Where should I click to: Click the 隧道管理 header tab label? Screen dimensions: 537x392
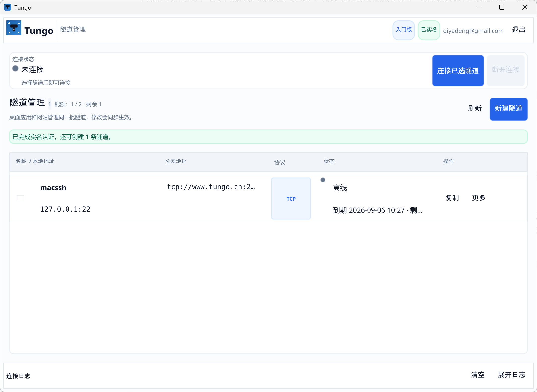point(73,29)
